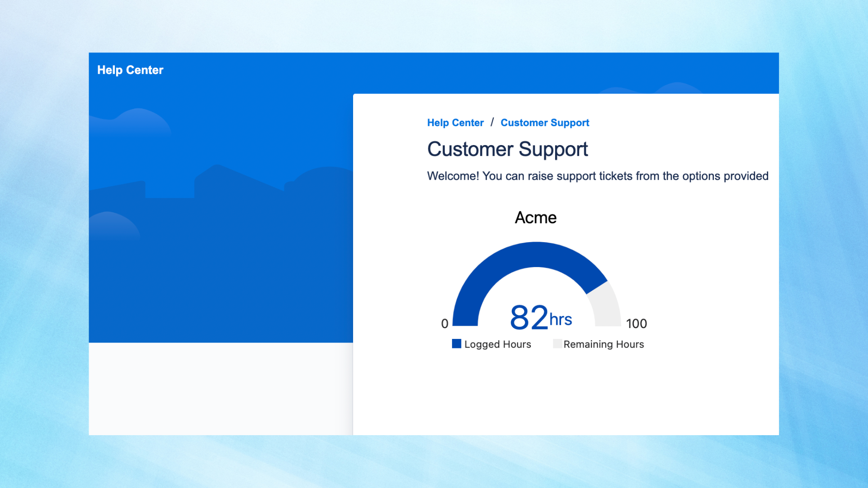The image size is (868, 488).
Task: Click the Welcome support tickets description text
Action: [597, 176]
